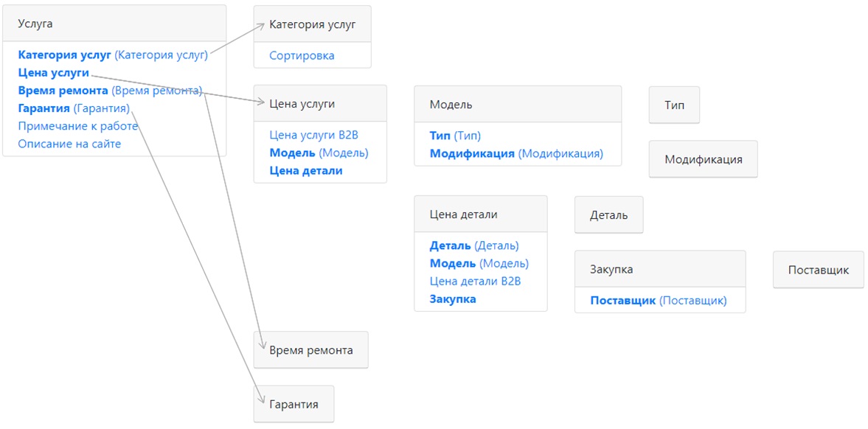This screenshot has width=868, height=429.
Task: Open the Цена услуги field link in the Услуга card
Action: coord(54,73)
